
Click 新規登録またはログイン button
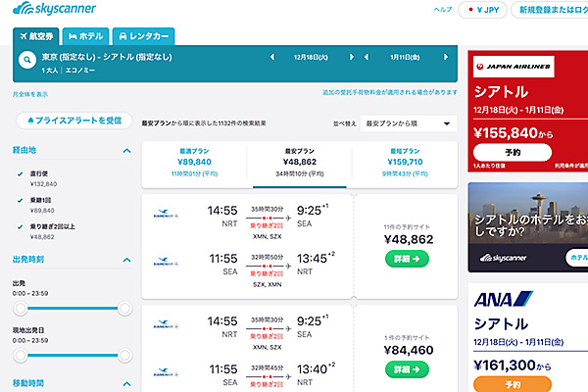tap(550, 10)
